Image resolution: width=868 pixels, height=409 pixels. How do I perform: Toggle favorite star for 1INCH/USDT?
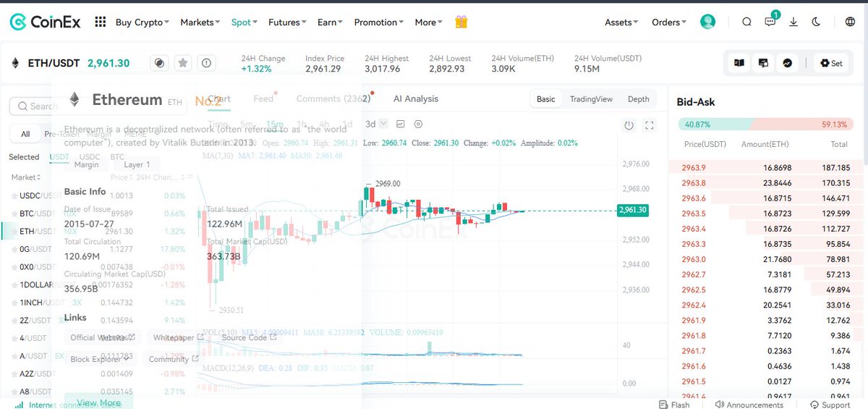coord(14,303)
